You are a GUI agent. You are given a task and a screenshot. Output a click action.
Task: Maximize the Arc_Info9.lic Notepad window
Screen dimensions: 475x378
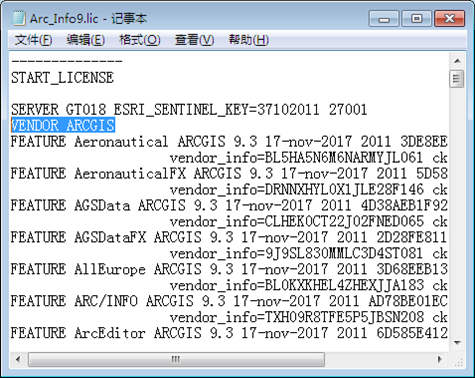point(416,18)
